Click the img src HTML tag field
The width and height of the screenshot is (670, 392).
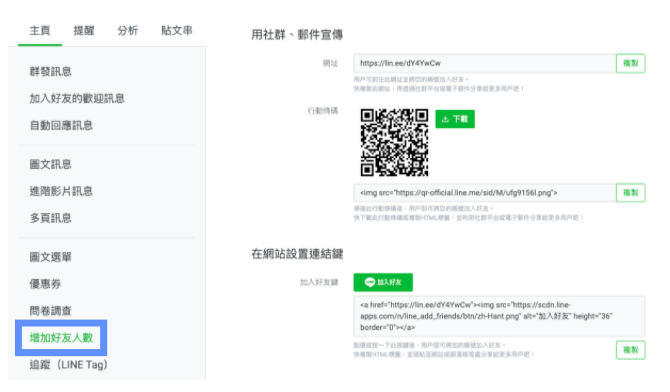[485, 193]
